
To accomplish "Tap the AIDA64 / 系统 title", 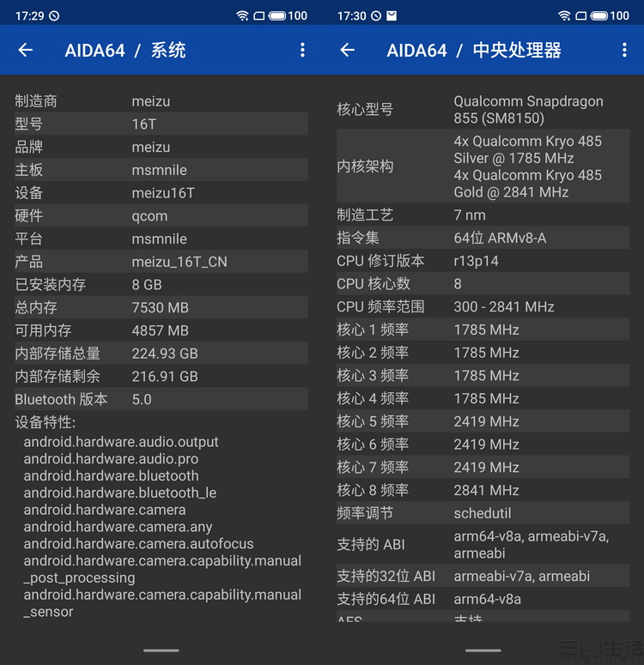I will click(x=125, y=51).
